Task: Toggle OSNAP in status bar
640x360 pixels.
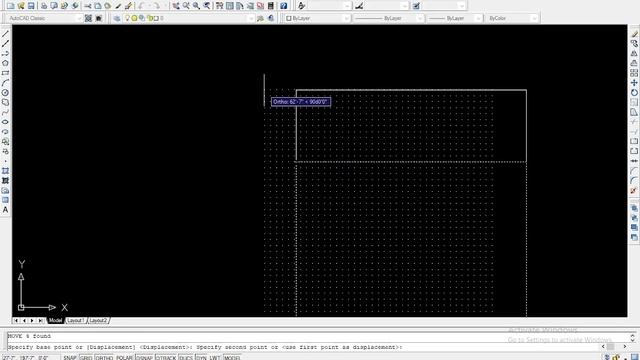Action: pyautogui.click(x=144, y=358)
